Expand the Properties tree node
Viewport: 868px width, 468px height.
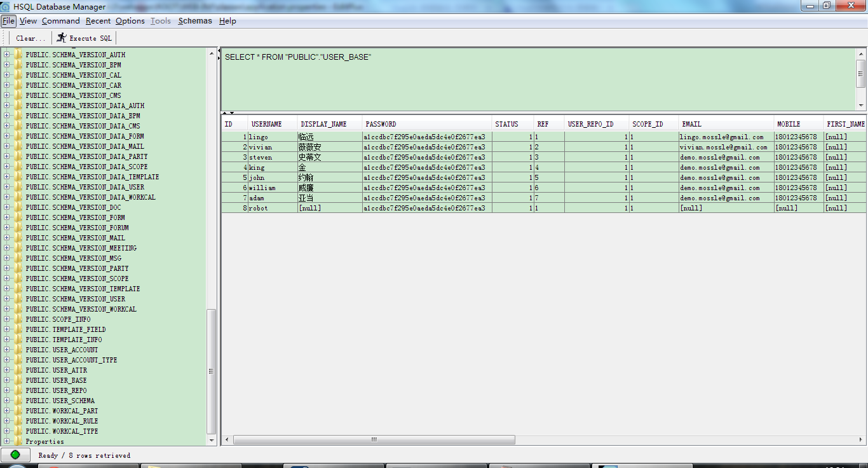[x=7, y=441]
